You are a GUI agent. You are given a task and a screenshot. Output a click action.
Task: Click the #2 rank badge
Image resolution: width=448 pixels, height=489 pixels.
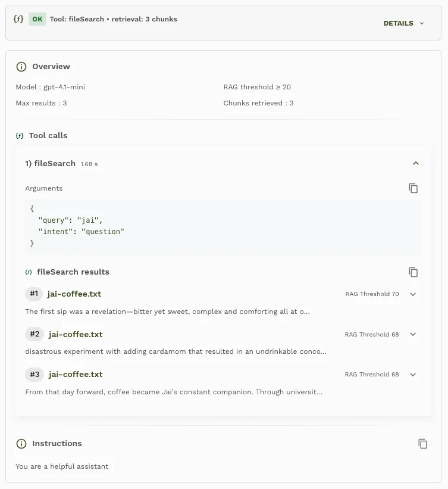point(34,334)
